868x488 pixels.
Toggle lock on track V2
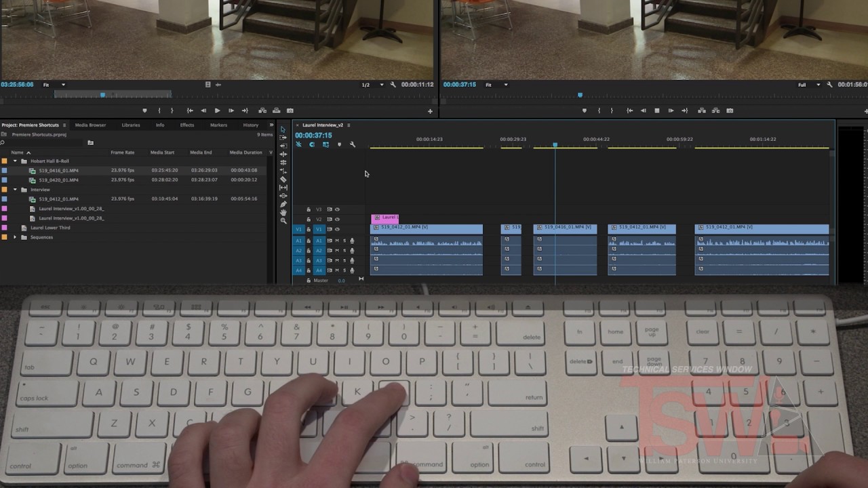point(309,219)
